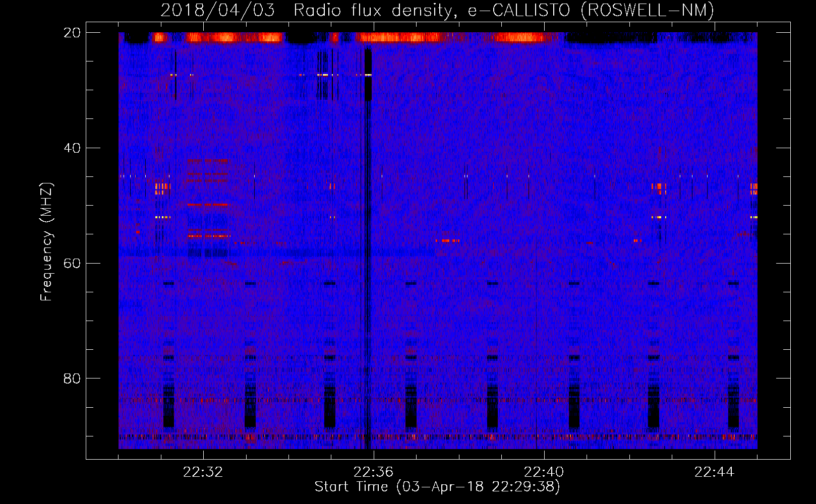The image size is (816, 504).
Task: Click the 22:40 time tick label
Action: [x=544, y=472]
